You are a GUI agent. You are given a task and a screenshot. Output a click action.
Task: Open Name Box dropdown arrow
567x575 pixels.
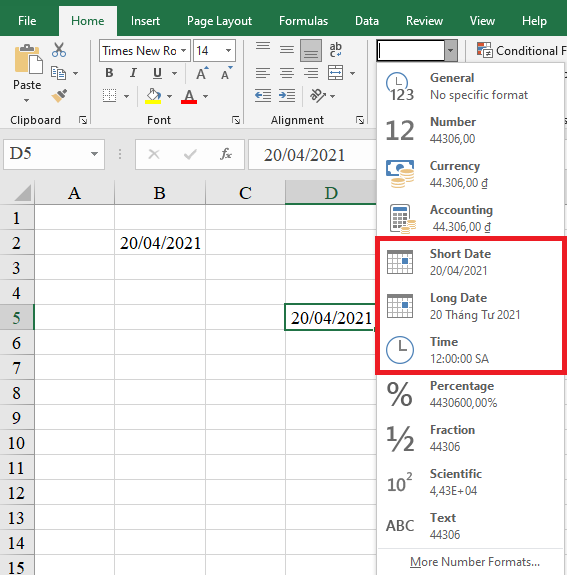click(x=95, y=154)
